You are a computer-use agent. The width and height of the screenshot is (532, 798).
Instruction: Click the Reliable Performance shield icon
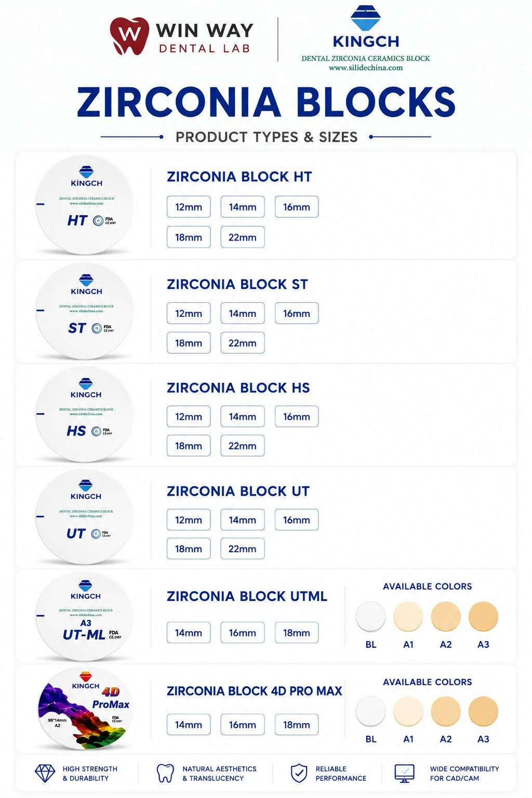pos(299,773)
